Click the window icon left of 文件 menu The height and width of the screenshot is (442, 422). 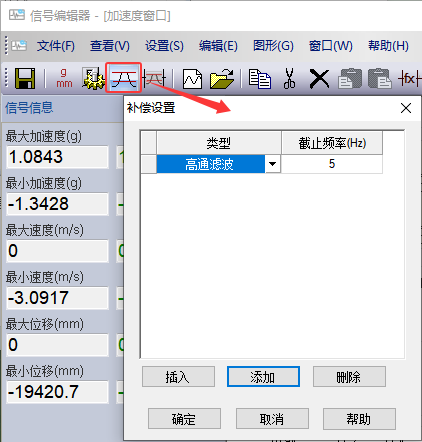19,46
